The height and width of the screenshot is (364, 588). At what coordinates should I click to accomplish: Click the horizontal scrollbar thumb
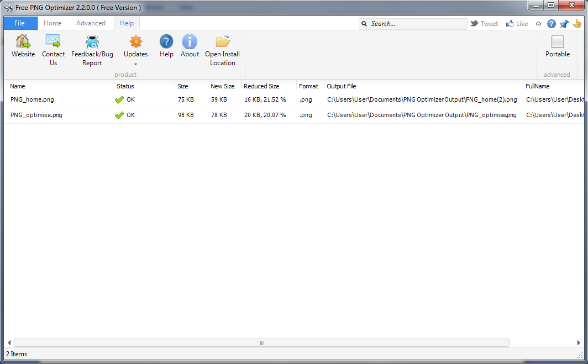pyautogui.click(x=262, y=343)
